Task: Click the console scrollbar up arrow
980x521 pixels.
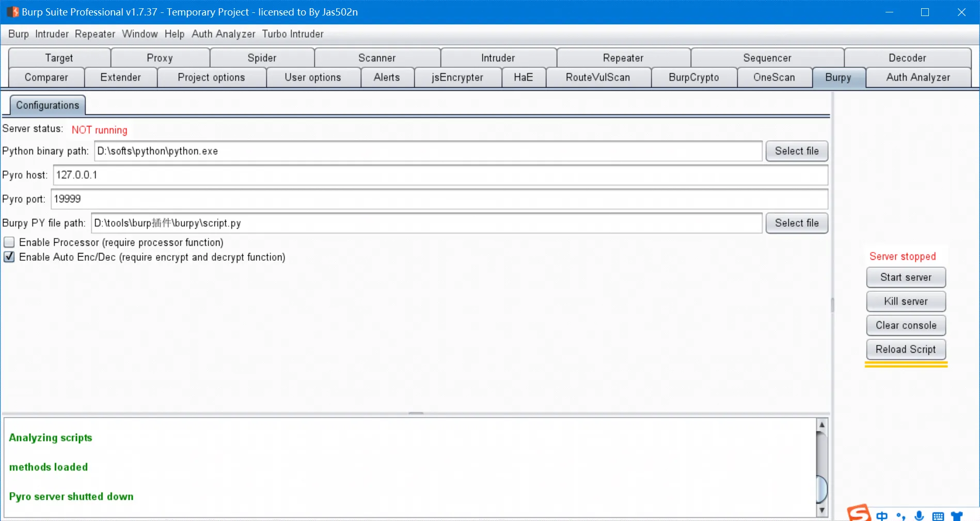Action: pos(821,424)
